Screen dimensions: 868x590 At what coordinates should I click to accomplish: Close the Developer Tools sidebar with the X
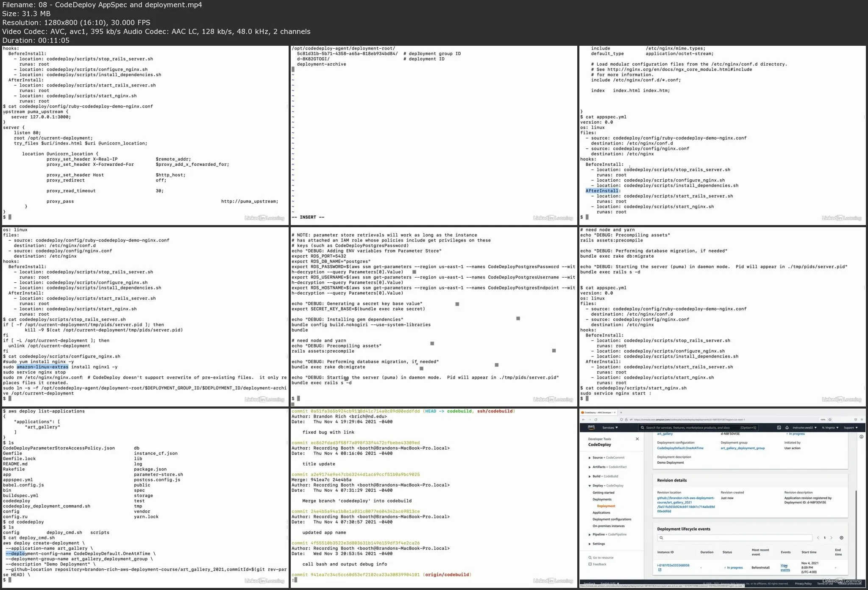coord(637,439)
